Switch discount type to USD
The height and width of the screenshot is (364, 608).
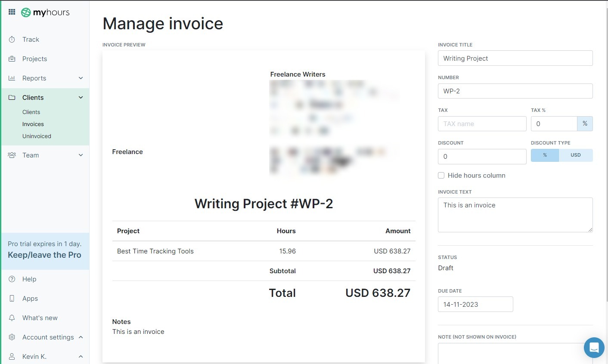click(575, 155)
